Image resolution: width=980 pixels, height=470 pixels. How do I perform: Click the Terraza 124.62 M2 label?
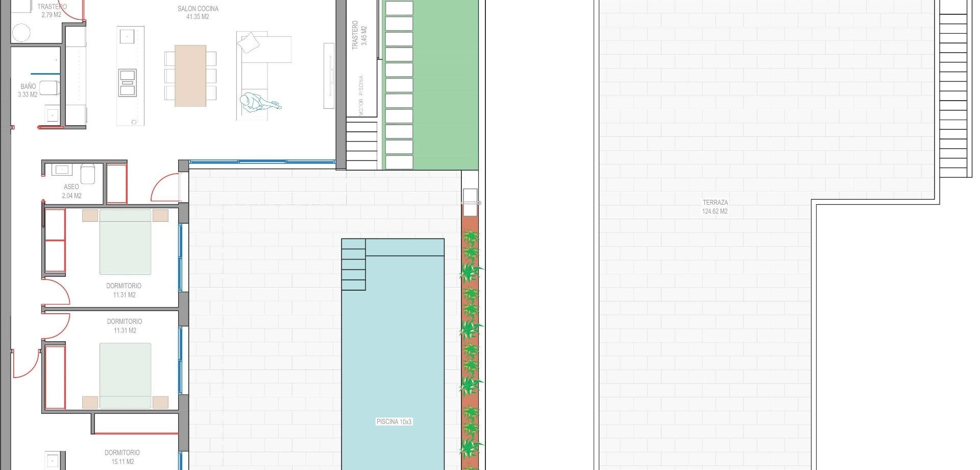[715, 207]
